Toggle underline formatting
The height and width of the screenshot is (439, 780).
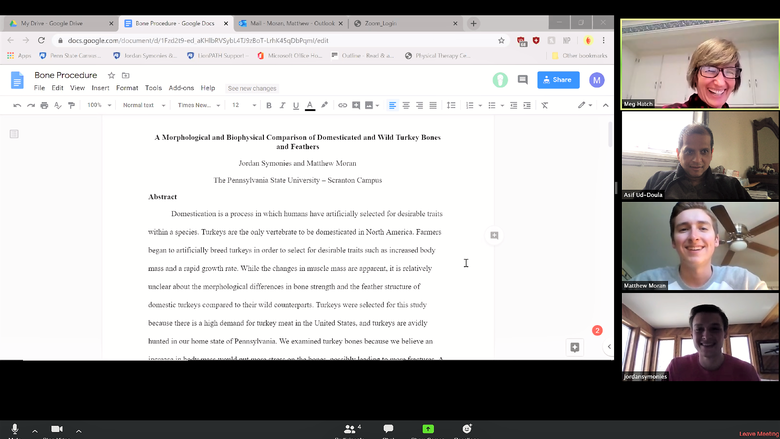[296, 105]
